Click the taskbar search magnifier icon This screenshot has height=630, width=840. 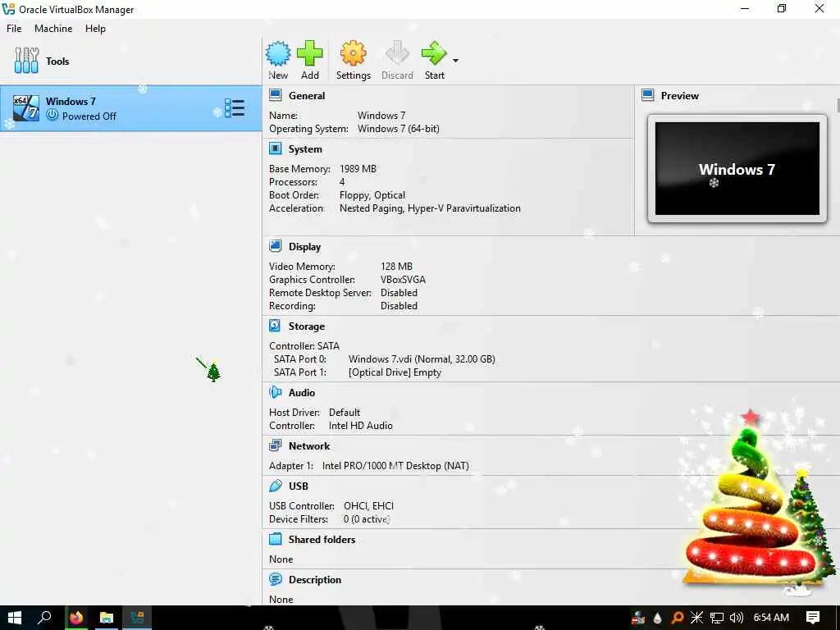click(x=44, y=618)
